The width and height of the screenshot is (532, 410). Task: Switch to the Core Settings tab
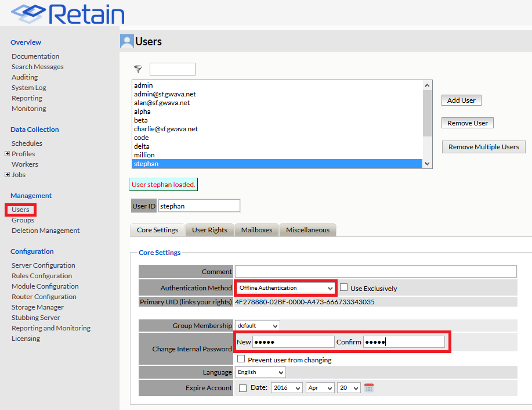(157, 230)
